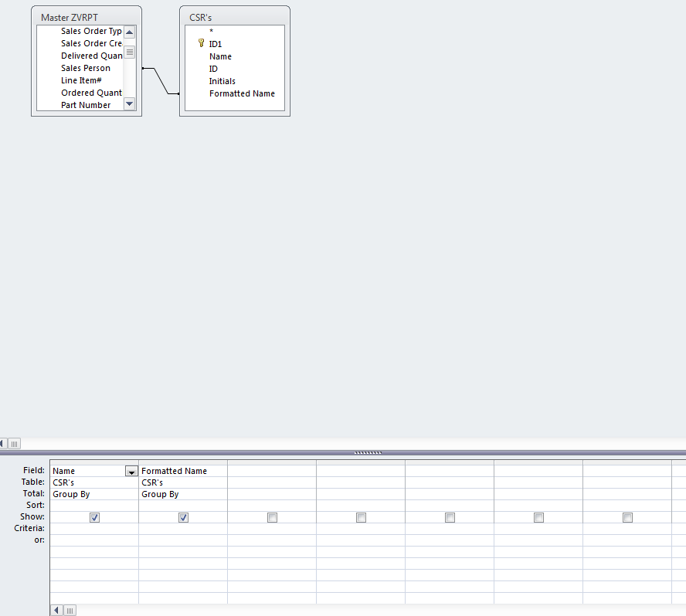The height and width of the screenshot is (616, 686).
Task: Click the scrollbar thumb in Master ZVRPT field list
Action: 130,52
